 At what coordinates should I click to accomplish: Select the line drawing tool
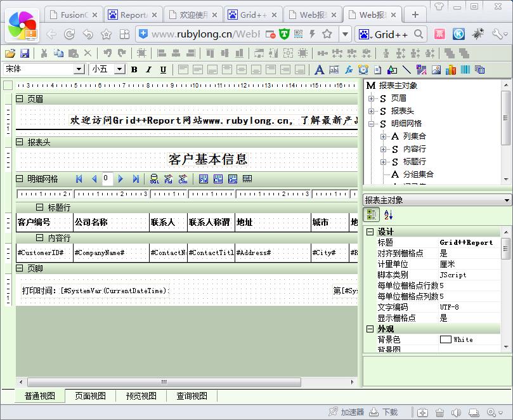pyautogui.click(x=406, y=69)
